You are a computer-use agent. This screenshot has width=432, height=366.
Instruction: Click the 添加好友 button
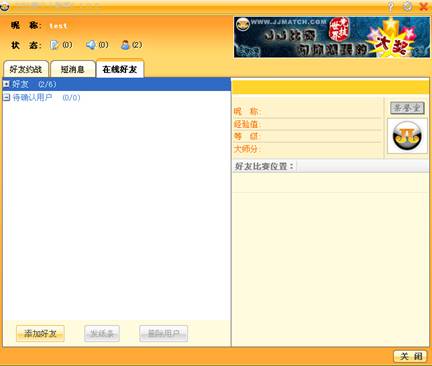click(40, 333)
